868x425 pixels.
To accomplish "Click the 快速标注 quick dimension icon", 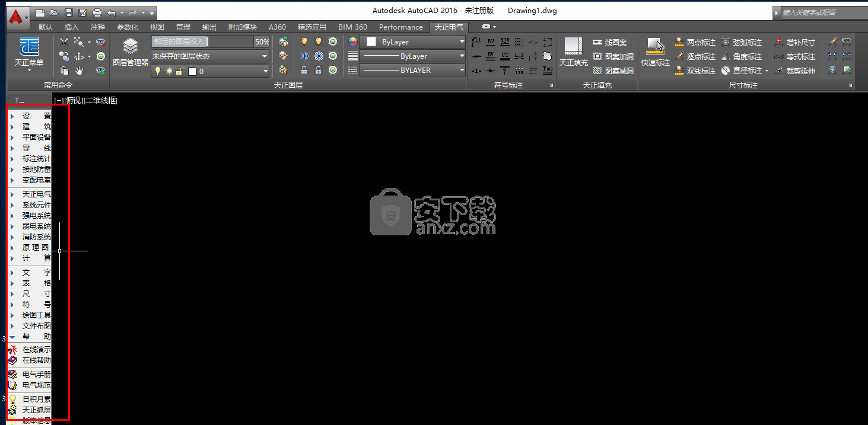I will coord(656,52).
